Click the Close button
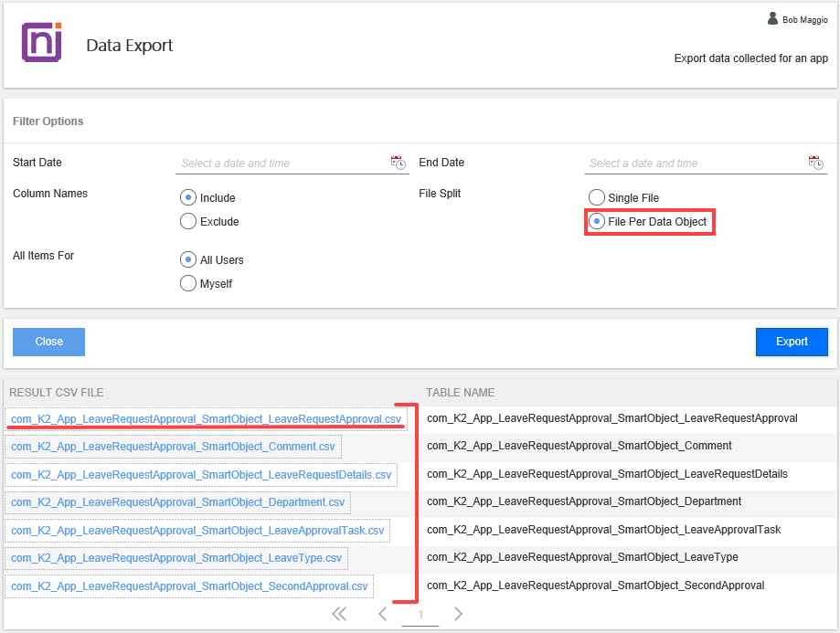This screenshot has width=840, height=633. (48, 342)
